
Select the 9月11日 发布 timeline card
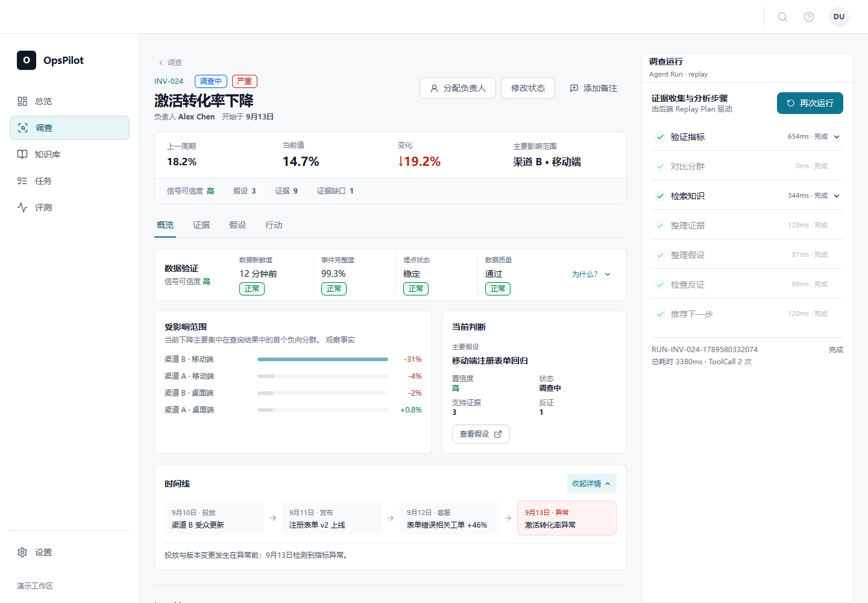point(332,518)
